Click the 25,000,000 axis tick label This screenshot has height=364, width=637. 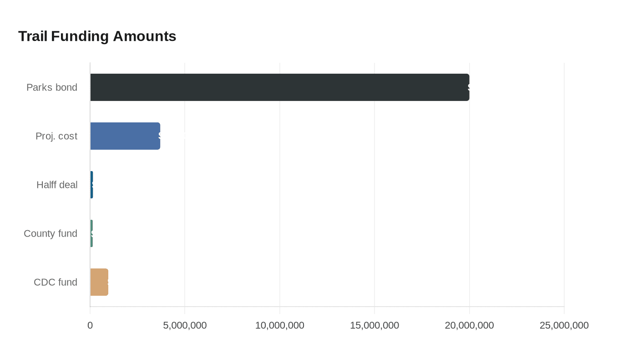[564, 325]
